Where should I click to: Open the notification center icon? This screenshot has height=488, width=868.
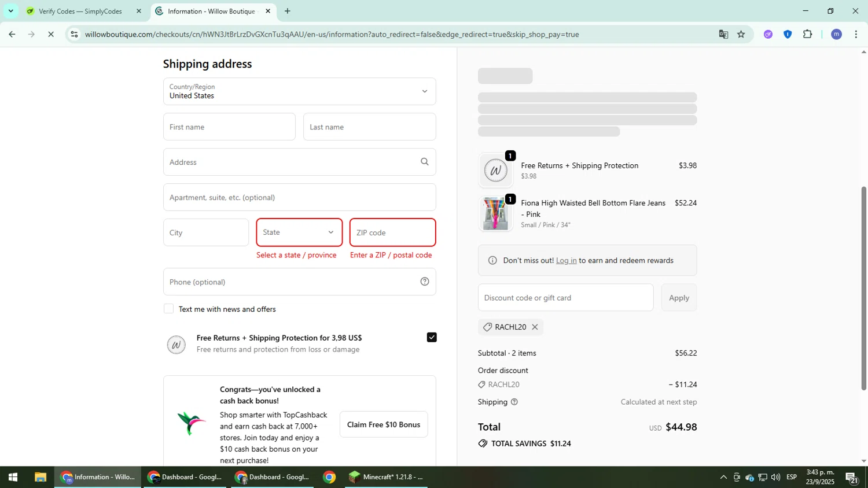coord(852,478)
